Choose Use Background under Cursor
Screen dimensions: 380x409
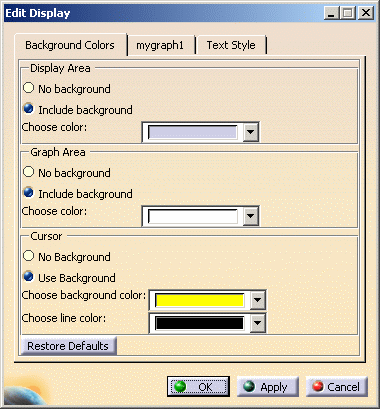tap(29, 277)
